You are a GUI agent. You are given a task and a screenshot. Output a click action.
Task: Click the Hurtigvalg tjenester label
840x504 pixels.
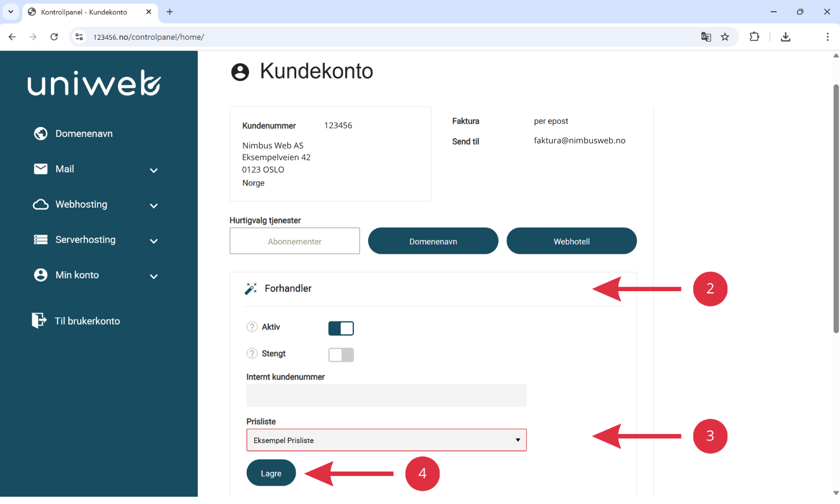265,221
